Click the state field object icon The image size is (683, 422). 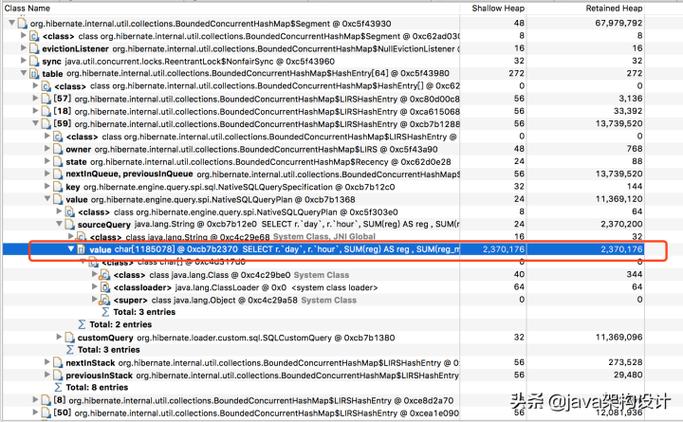pyautogui.click(x=57, y=162)
